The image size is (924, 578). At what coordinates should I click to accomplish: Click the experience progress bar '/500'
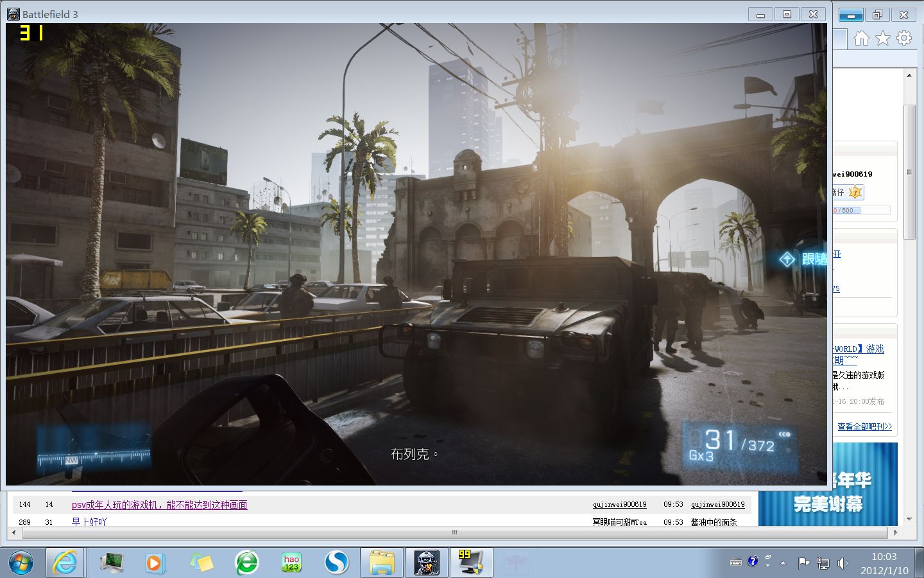coord(861,210)
